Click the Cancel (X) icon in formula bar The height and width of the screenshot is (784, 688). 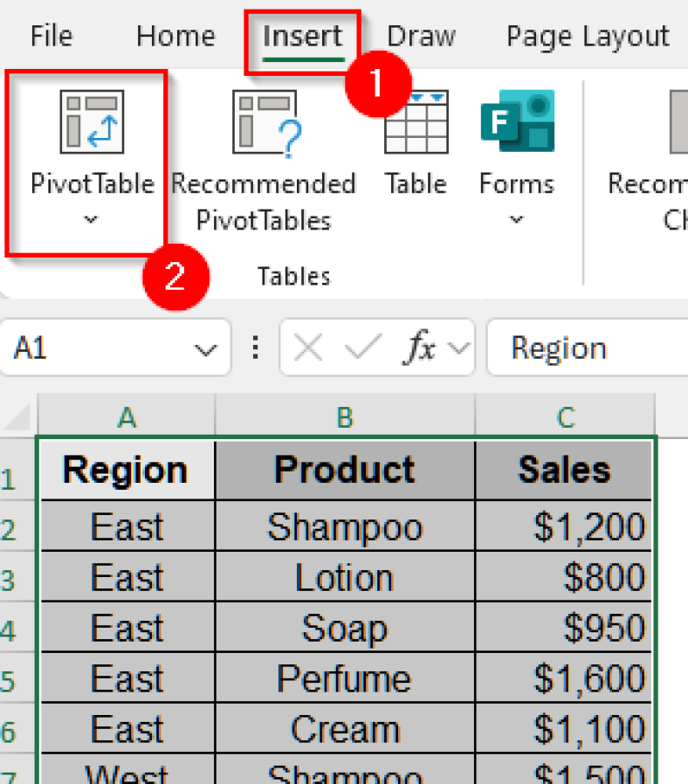[x=307, y=347]
